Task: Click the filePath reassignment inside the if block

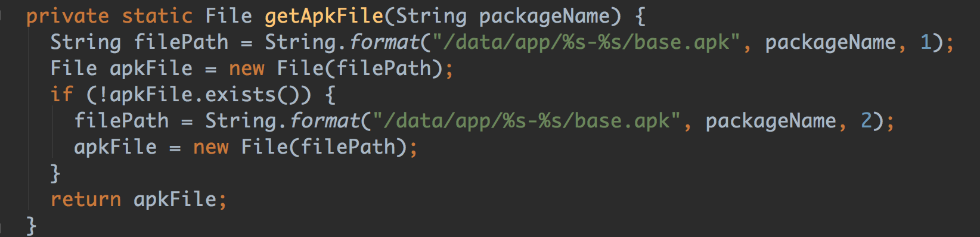Action: (122, 121)
